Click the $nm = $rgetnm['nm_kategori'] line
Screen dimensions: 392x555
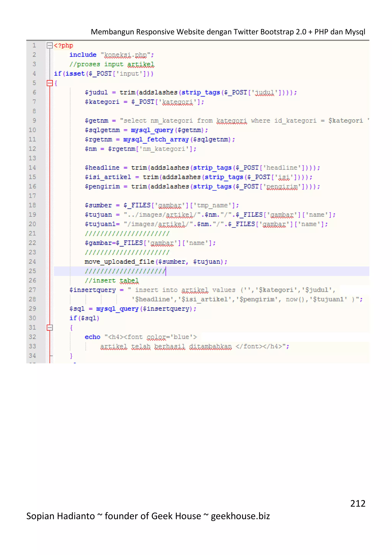(x=140, y=149)
